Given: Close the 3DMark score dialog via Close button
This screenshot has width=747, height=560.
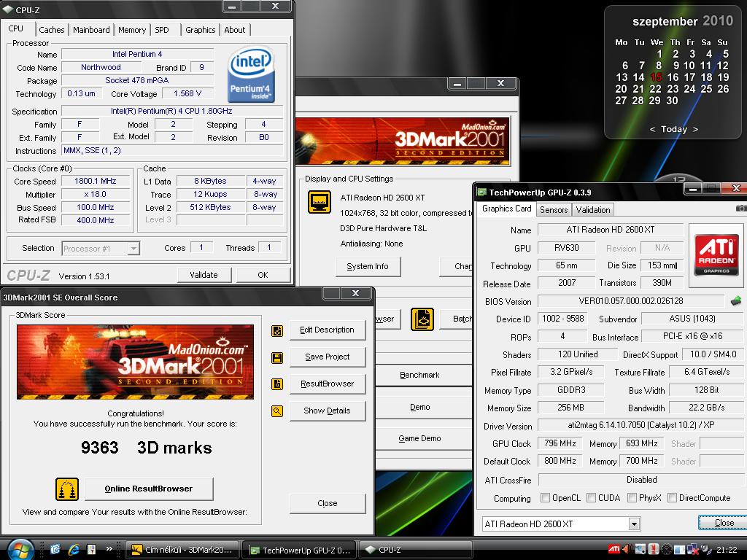Looking at the screenshot, I should pyautogui.click(x=328, y=503).
